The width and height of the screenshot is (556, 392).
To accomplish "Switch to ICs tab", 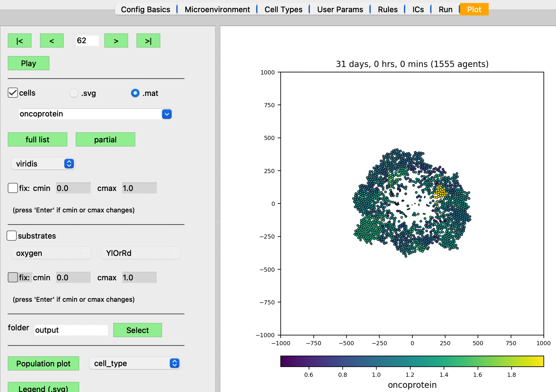I will click(418, 9).
